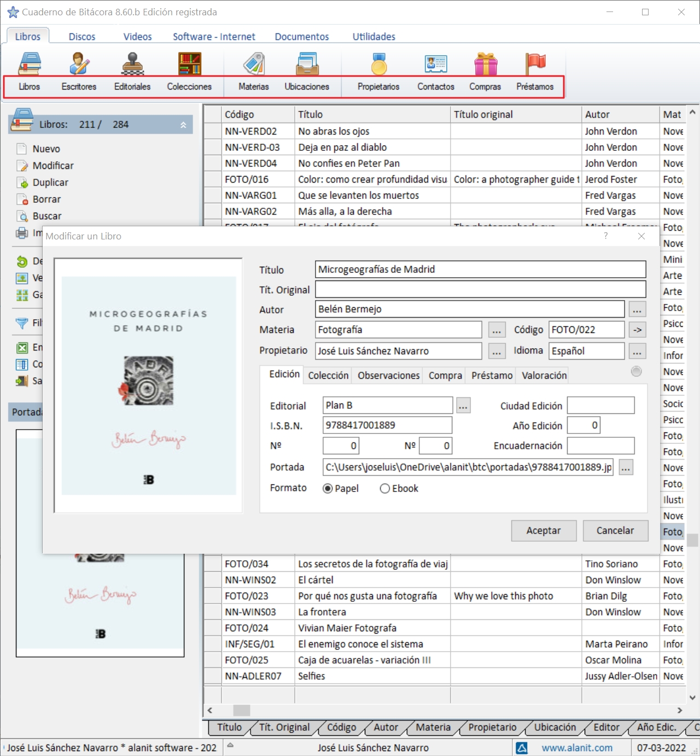Open the Propietarios medal icon
The height and width of the screenshot is (756, 700).
(x=378, y=64)
